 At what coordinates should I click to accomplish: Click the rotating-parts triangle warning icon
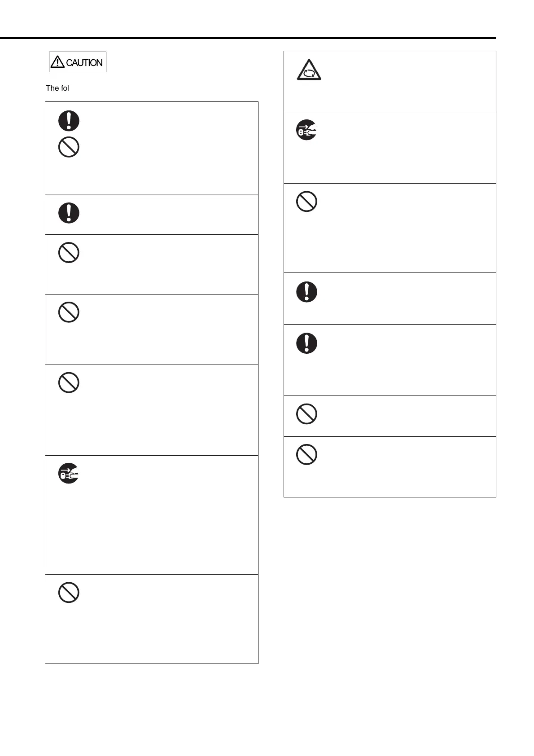[x=309, y=70]
